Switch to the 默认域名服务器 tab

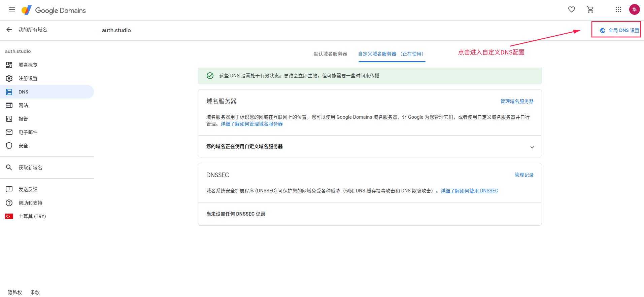coord(330,54)
